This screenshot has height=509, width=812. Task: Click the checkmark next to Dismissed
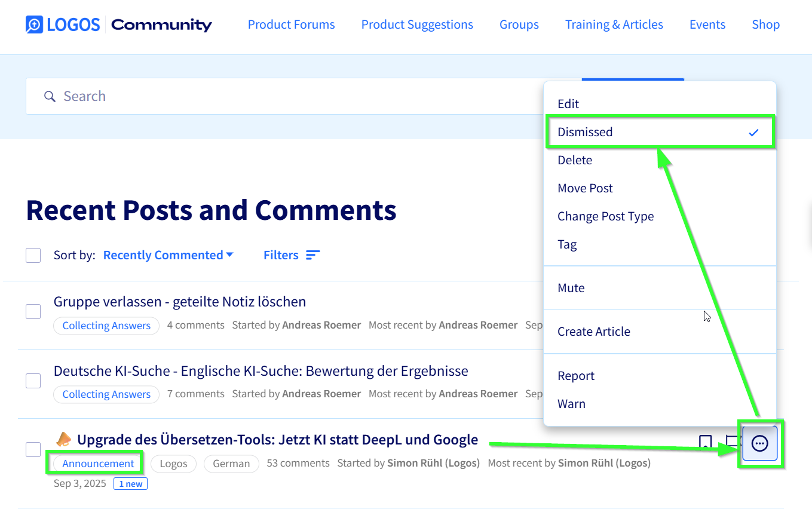tap(753, 132)
